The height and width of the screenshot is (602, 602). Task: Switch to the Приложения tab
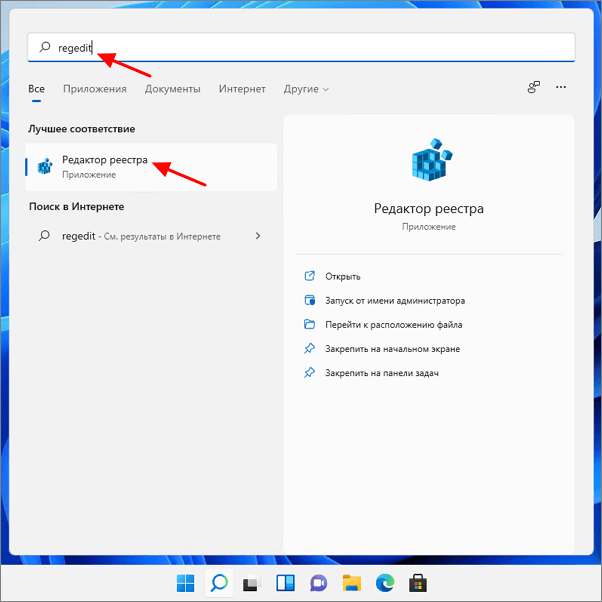click(95, 89)
